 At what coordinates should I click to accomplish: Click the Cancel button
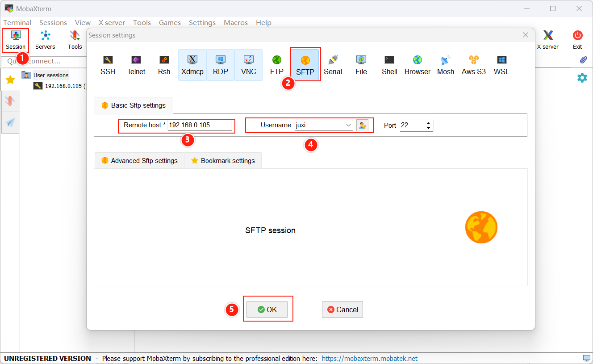point(342,310)
